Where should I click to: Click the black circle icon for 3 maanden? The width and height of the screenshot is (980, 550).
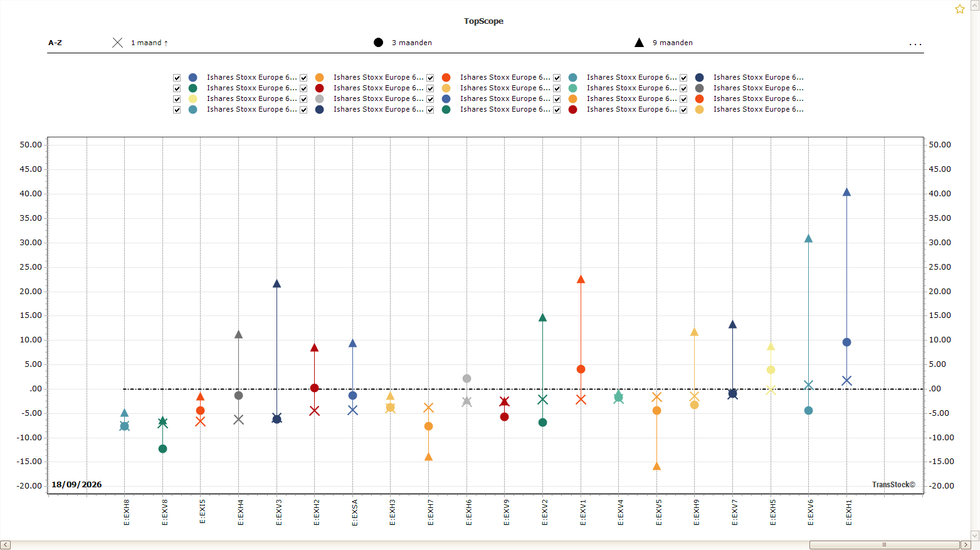[x=378, y=43]
